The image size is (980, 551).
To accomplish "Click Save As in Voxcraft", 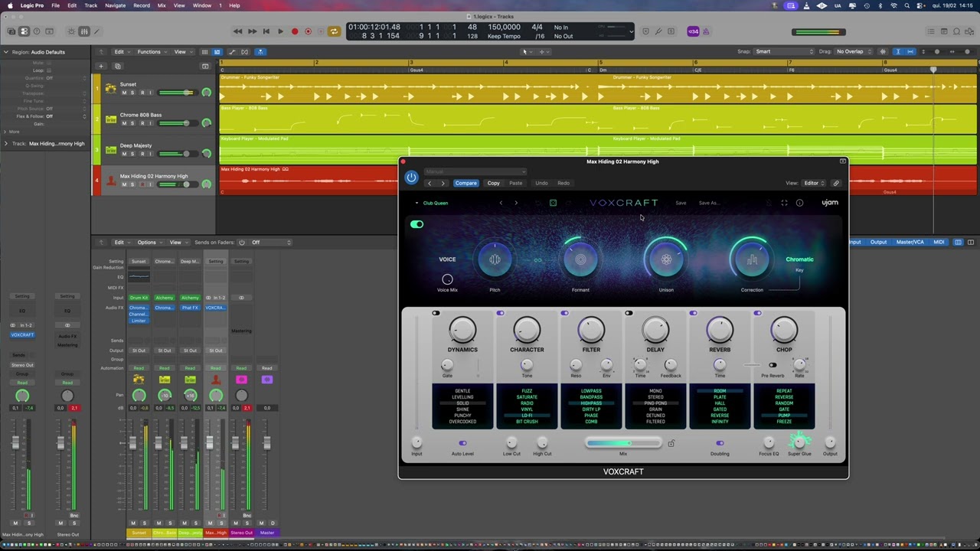I will [709, 203].
